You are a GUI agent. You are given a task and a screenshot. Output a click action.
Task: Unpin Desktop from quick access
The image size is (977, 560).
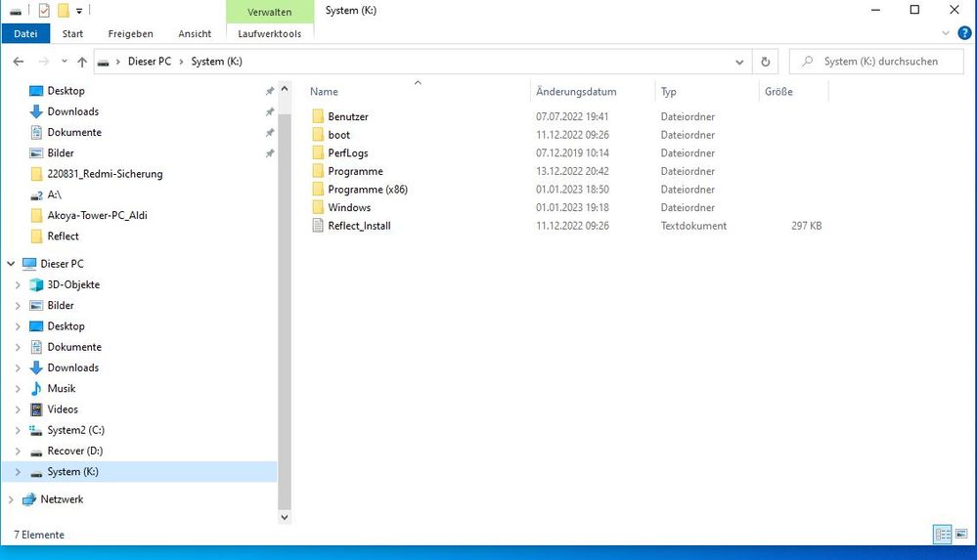pyautogui.click(x=270, y=91)
